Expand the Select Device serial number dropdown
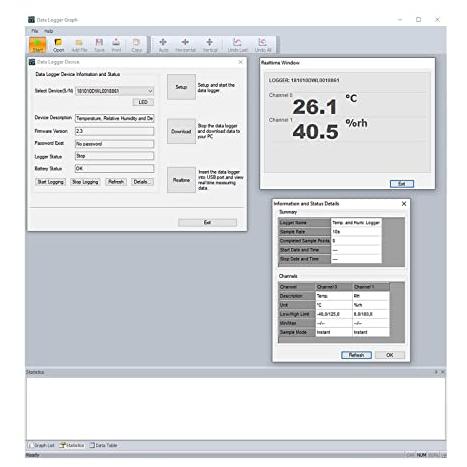Viewport: 467px width, 467px height. tap(114, 91)
